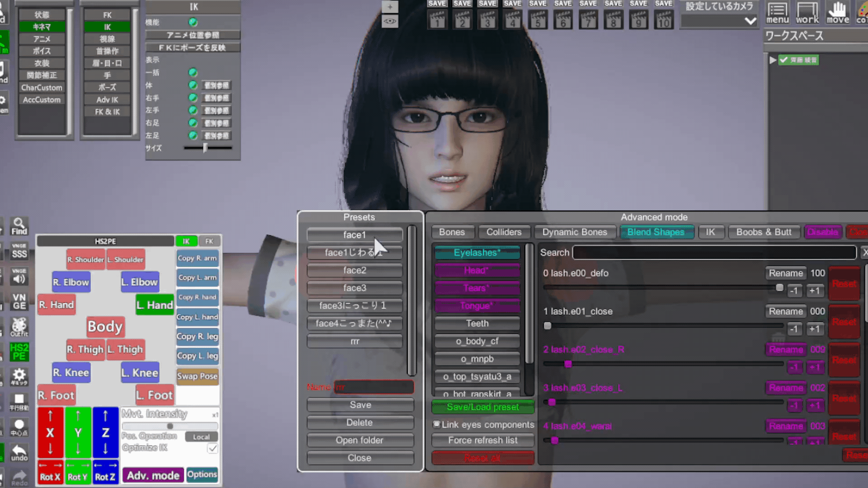Open the SSS tool icon

tap(19, 251)
